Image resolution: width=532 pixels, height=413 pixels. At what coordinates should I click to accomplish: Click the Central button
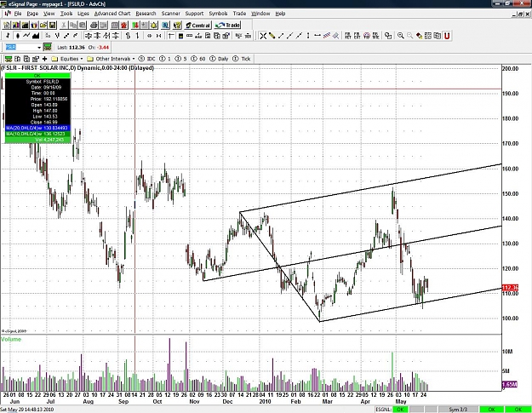(x=198, y=25)
